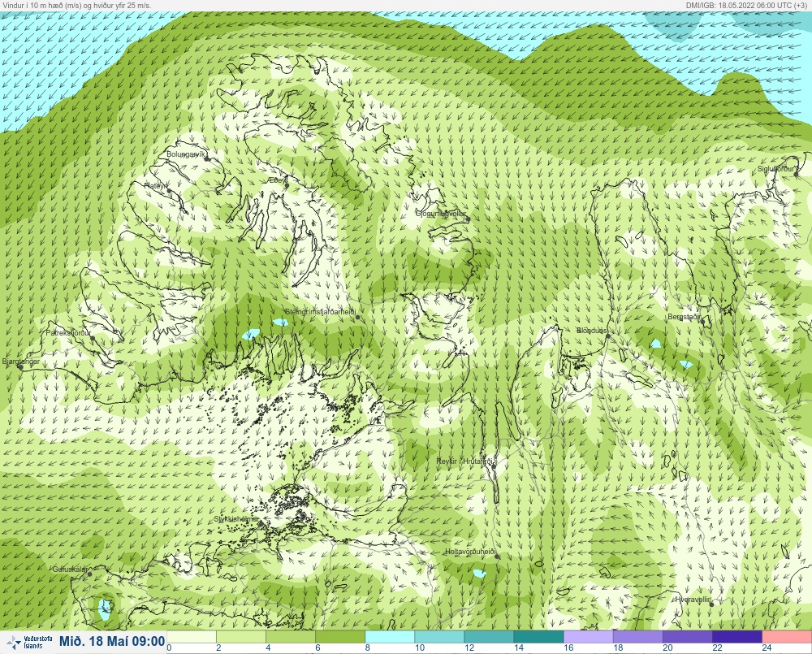812x654 pixels.
Task: Click the Reykir í Hrútafirði label
Action: coord(466,461)
